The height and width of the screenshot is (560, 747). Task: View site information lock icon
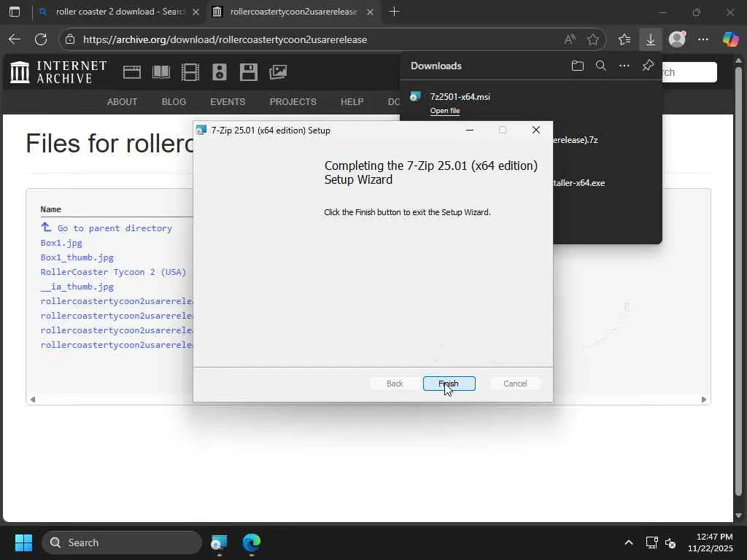pyautogui.click(x=70, y=39)
